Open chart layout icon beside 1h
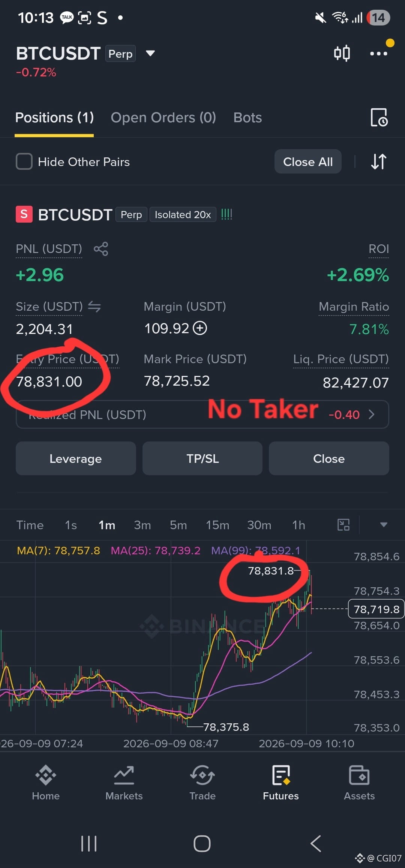This screenshot has height=868, width=405. [343, 525]
